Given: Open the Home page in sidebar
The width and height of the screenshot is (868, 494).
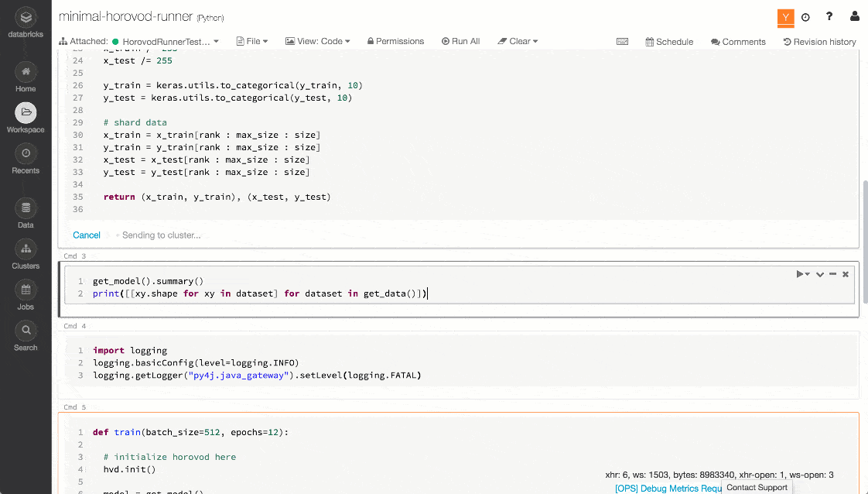Looking at the screenshot, I should 26,73.
